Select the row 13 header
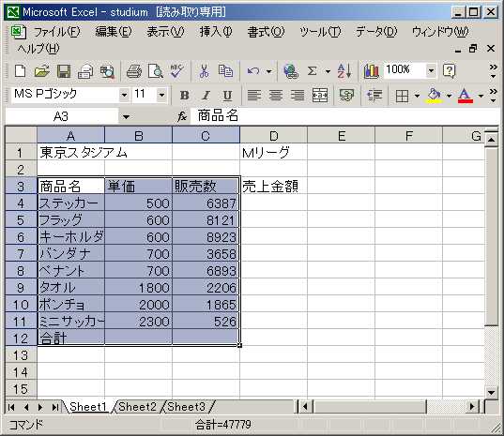504x436 pixels. pos(21,355)
